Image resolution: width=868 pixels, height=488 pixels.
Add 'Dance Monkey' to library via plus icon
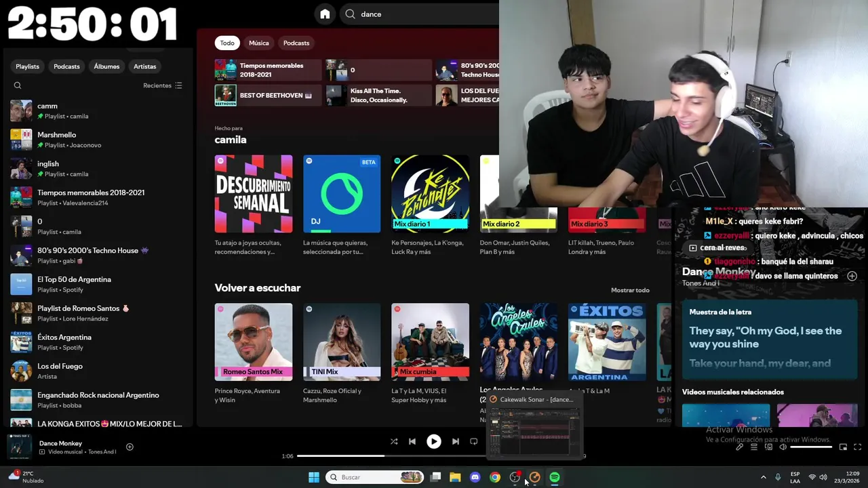pos(130,447)
